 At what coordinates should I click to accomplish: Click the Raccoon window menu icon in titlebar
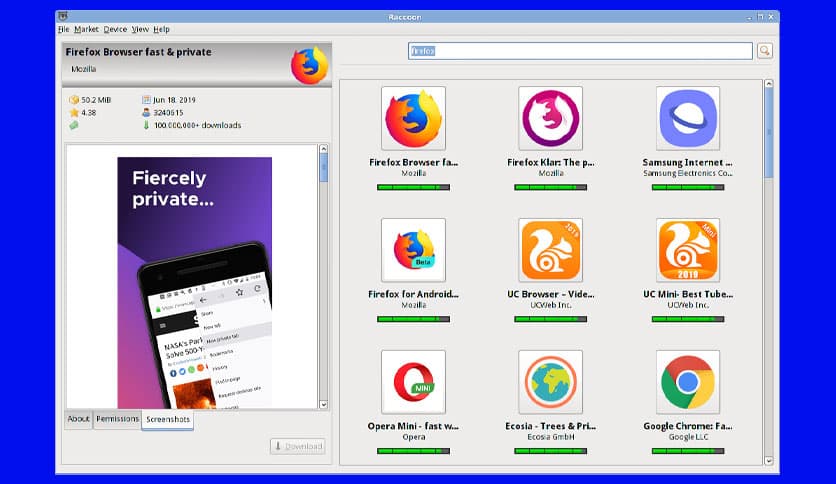point(63,17)
